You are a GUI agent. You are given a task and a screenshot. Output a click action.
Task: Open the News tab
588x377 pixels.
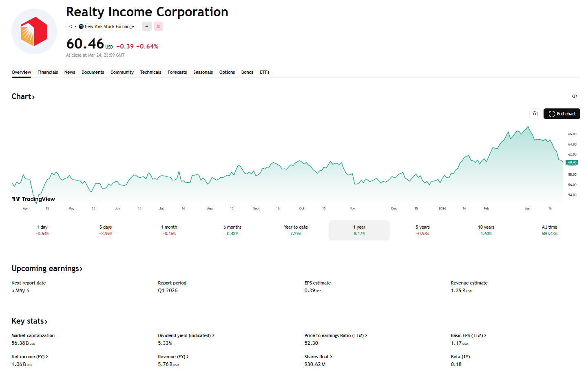[x=70, y=72]
